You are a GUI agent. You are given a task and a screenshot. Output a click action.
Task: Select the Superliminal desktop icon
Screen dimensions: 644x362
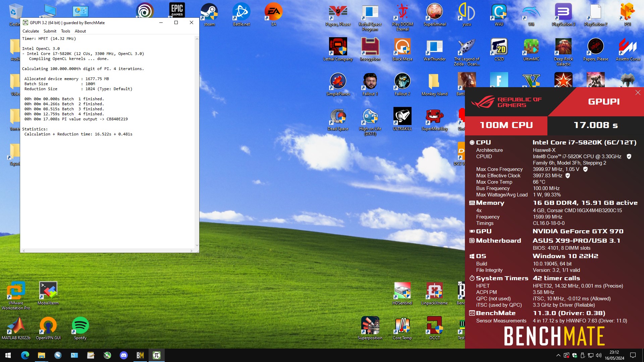click(x=434, y=15)
